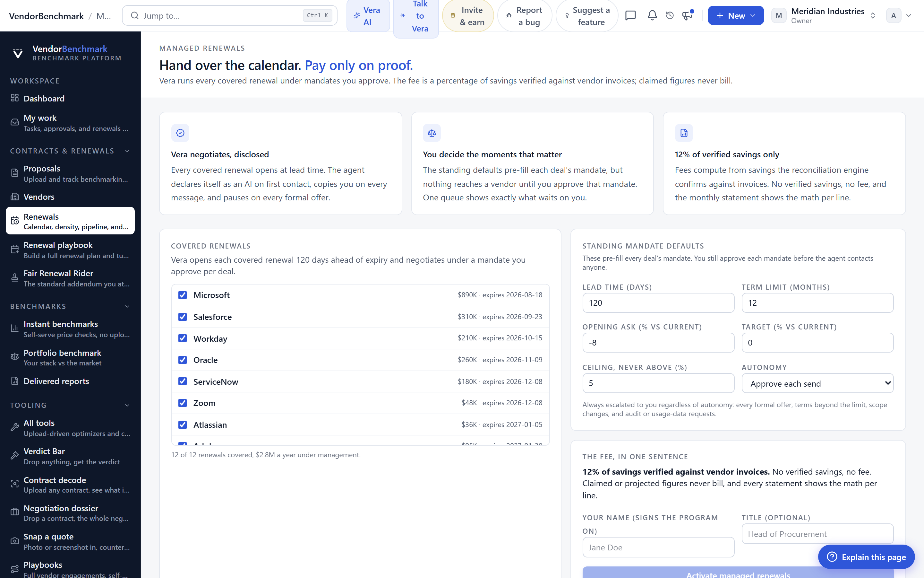Click the Ceiling, never above field
Screen dimensions: 924x578
click(x=658, y=383)
